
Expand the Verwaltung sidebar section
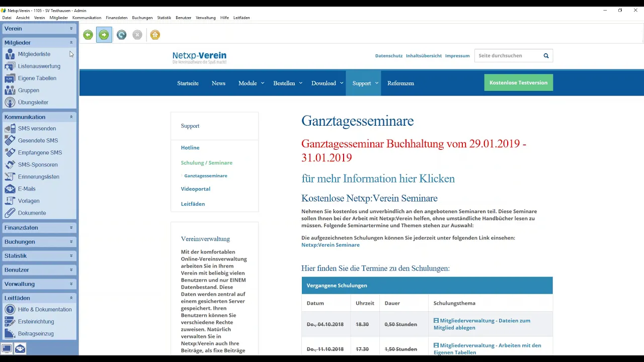(39, 284)
